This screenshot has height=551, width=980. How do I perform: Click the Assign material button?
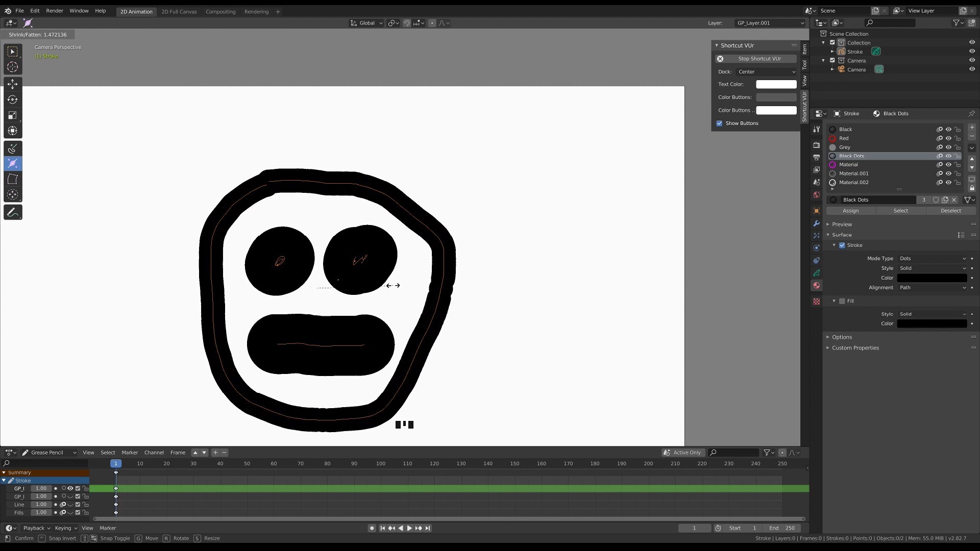click(850, 211)
